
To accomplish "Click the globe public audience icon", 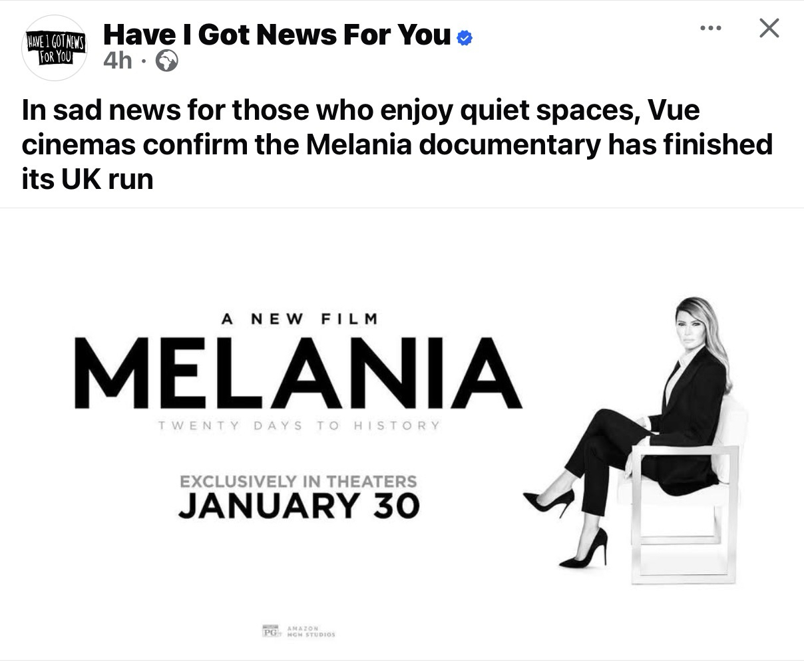I will [166, 62].
